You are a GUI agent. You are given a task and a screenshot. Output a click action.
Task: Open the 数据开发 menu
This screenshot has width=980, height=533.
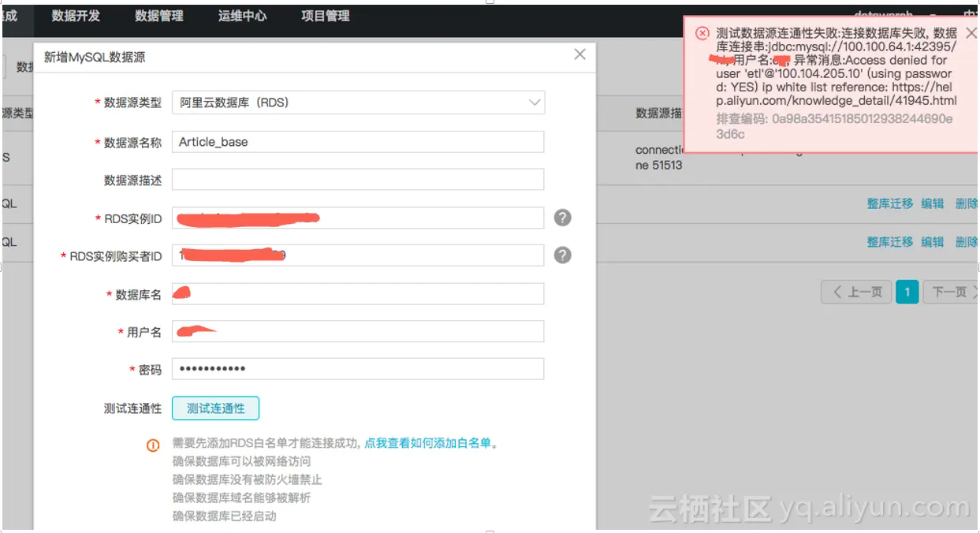[x=76, y=16]
